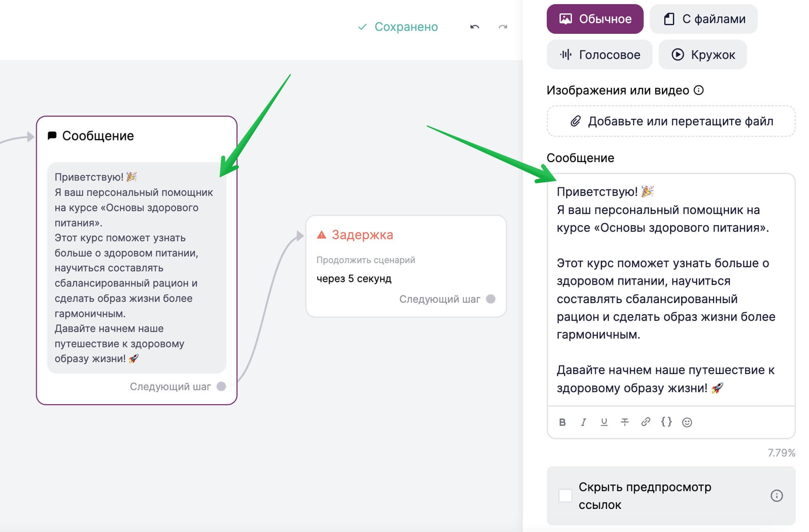Click 'Следующий шаг' connector dot on Задержка block
The width and height of the screenshot is (809, 532).
[x=491, y=299]
